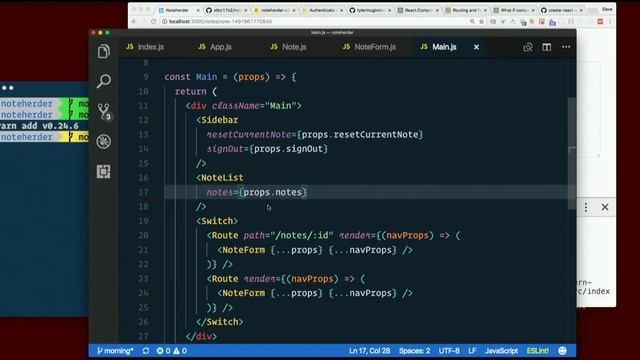This screenshot has width=640, height=360.
Task: Close the Main.js editor tab
Action: pos(476,47)
